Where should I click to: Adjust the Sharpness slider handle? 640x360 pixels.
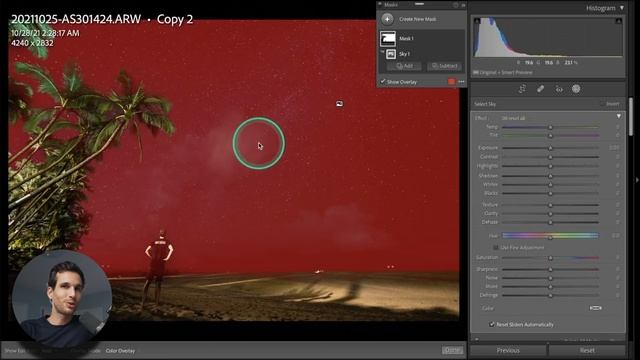(550, 269)
